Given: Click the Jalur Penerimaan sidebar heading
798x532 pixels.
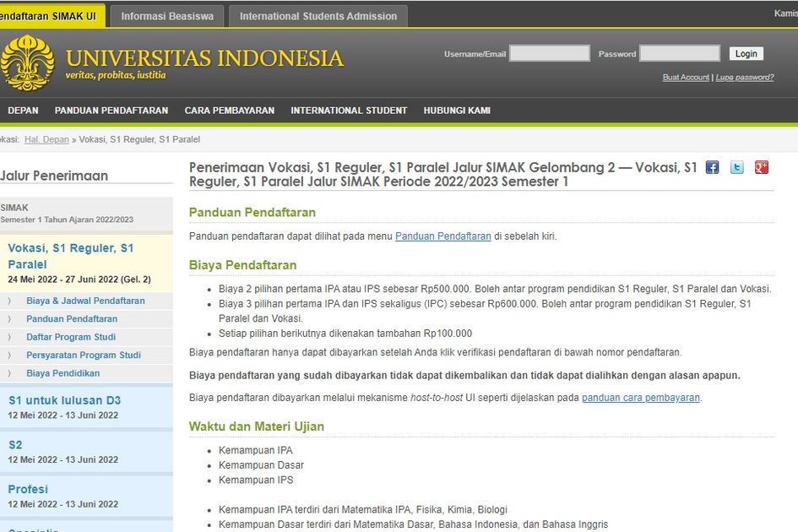Looking at the screenshot, I should pyautogui.click(x=54, y=176).
